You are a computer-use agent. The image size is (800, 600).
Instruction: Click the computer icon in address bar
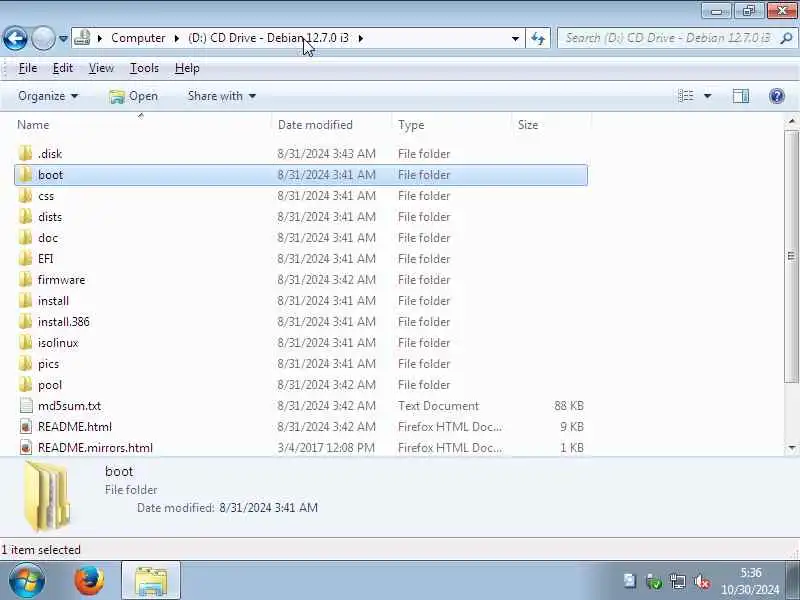[x=83, y=38]
